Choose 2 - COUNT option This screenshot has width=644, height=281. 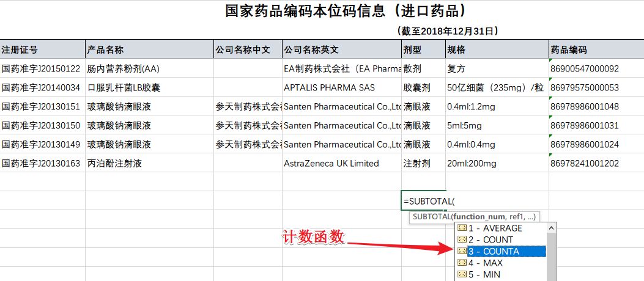(490, 240)
